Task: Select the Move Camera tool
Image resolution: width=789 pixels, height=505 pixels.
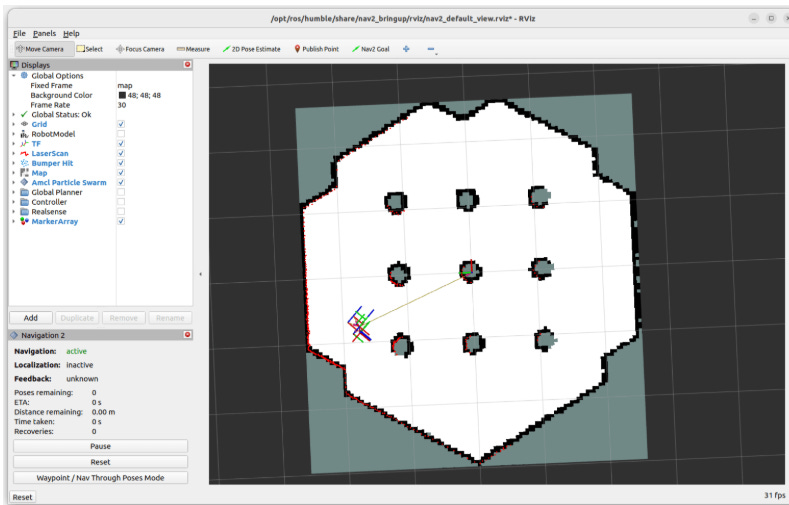Action: click(44, 49)
